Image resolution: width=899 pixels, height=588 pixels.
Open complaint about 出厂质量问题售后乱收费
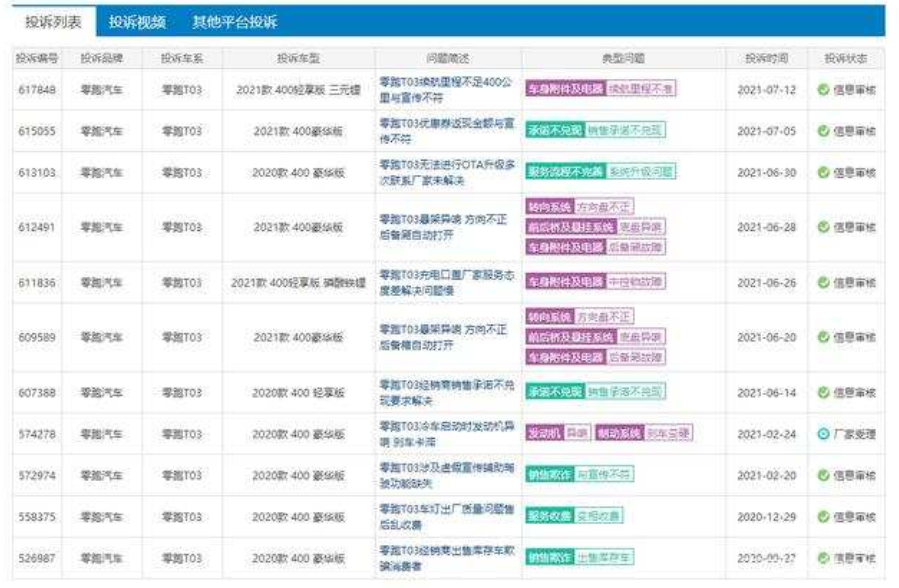point(447,516)
